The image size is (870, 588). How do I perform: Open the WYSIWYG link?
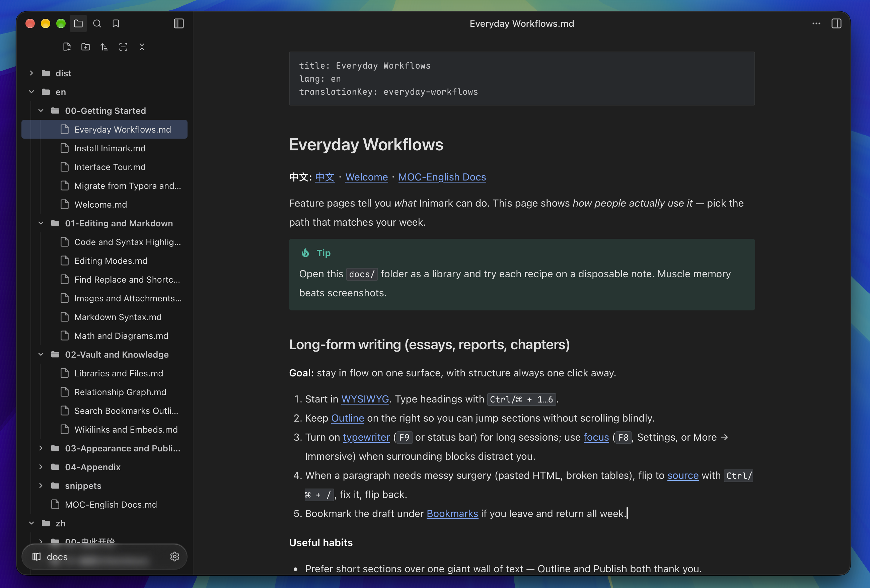coord(365,399)
